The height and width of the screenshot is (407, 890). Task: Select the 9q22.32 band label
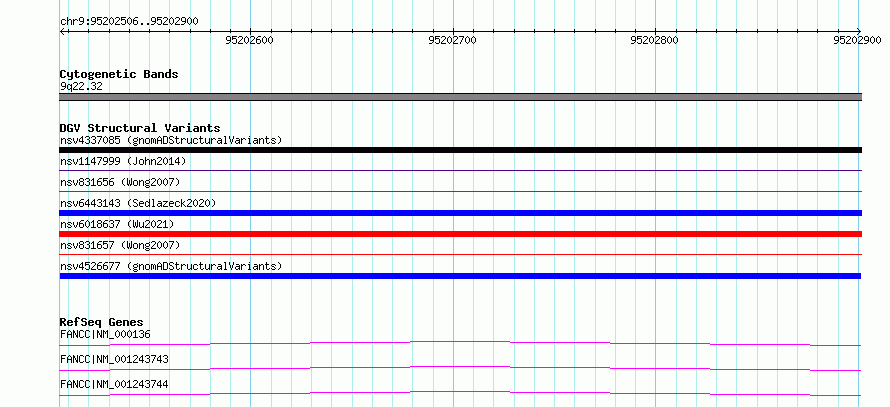[81, 87]
